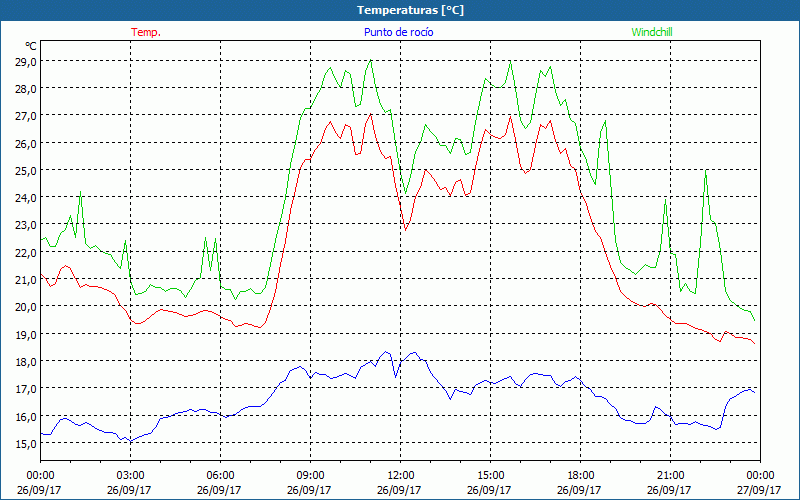Image resolution: width=800 pixels, height=500 pixels.
Task: Click the 15,0 y-axis value
Action: (25, 443)
